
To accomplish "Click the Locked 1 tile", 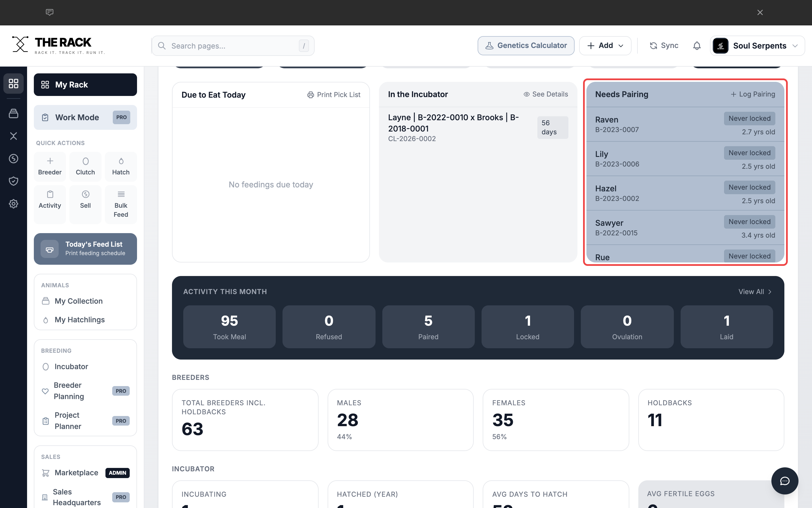I will 528,327.
